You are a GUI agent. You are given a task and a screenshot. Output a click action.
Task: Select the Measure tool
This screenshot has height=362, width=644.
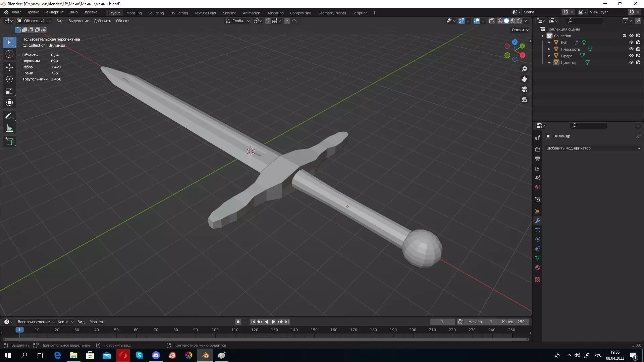coord(9,128)
